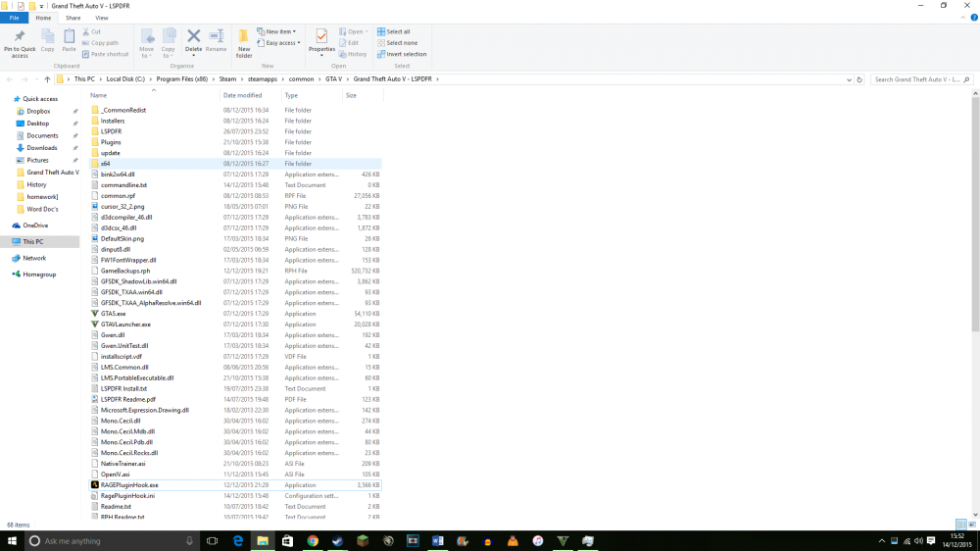Open Microsoft Word from taskbar
The height and width of the screenshot is (551, 980).
tap(437, 541)
